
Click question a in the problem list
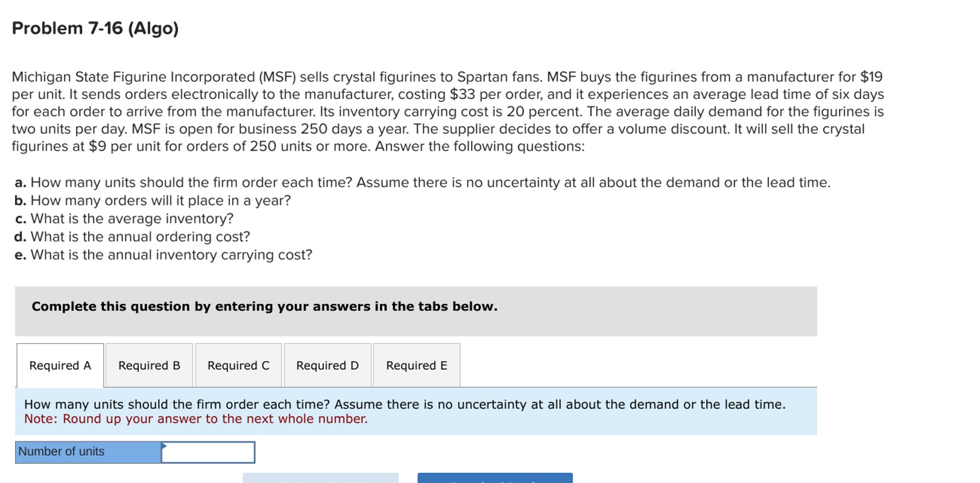[x=422, y=182]
